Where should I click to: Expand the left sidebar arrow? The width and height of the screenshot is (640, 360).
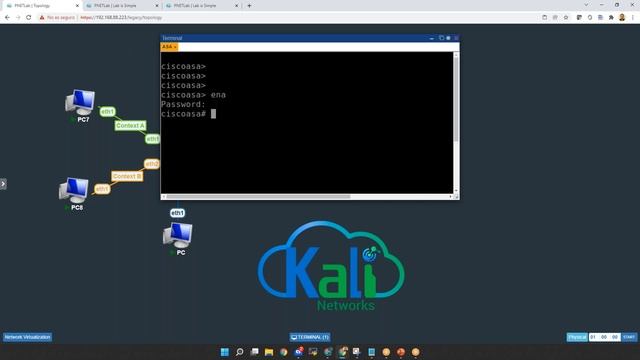tap(3, 184)
